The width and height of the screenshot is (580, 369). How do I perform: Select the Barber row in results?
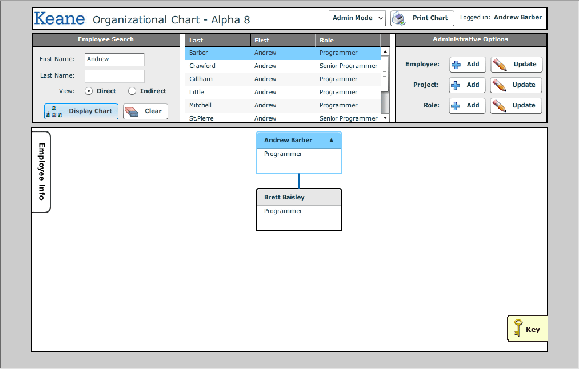coord(283,53)
